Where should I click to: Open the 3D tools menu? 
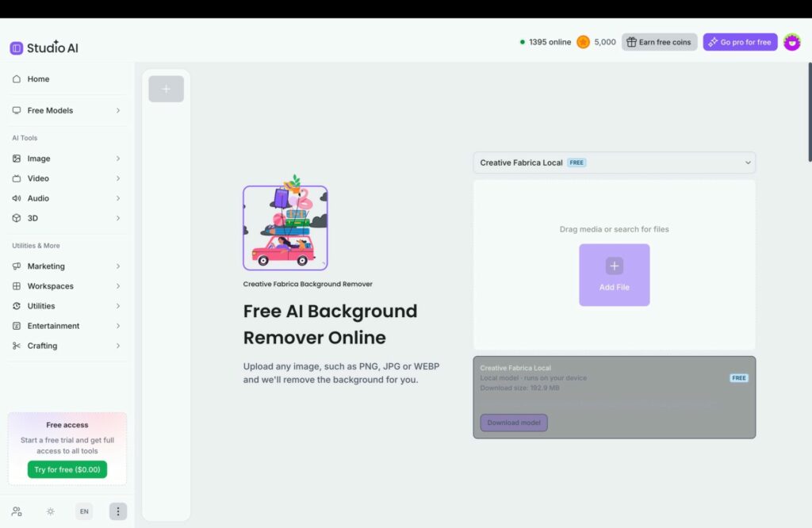67,218
